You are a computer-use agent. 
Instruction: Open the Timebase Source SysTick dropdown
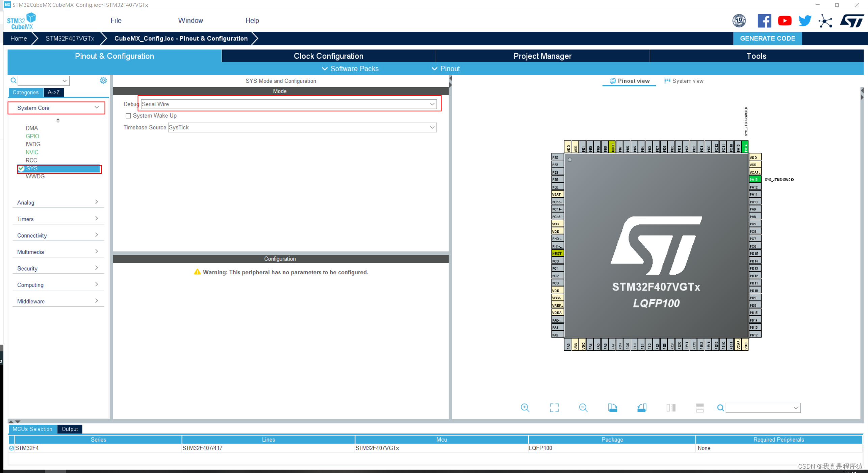tap(302, 128)
